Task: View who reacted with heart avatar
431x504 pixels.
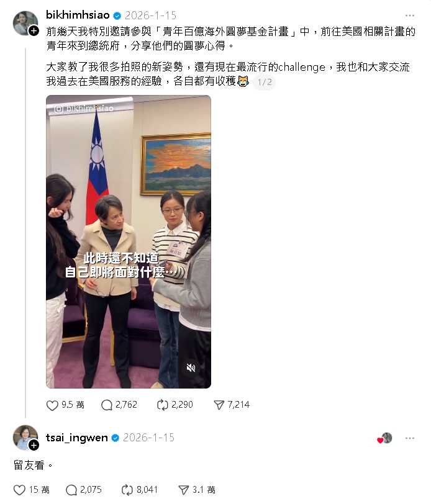Action: click(385, 438)
